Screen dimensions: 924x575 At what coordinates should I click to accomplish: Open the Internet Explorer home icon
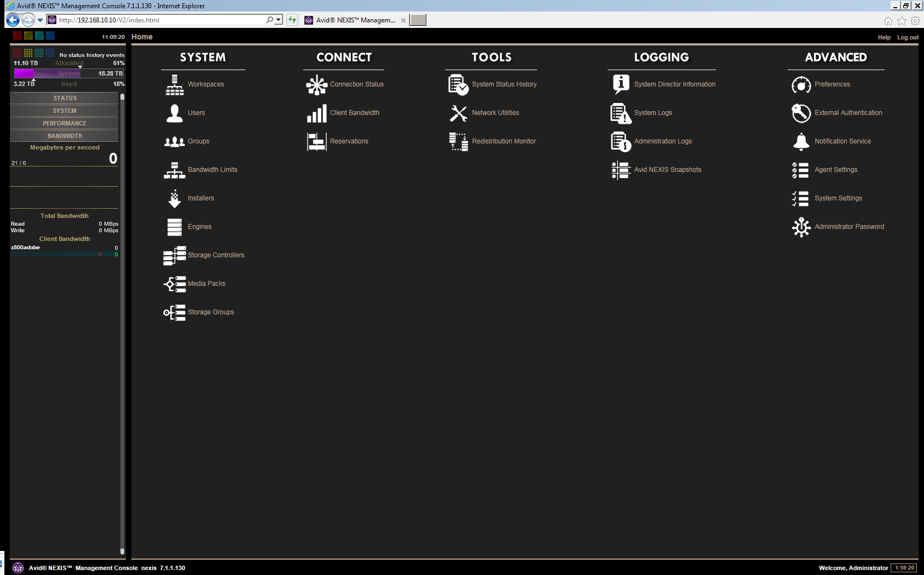888,21
